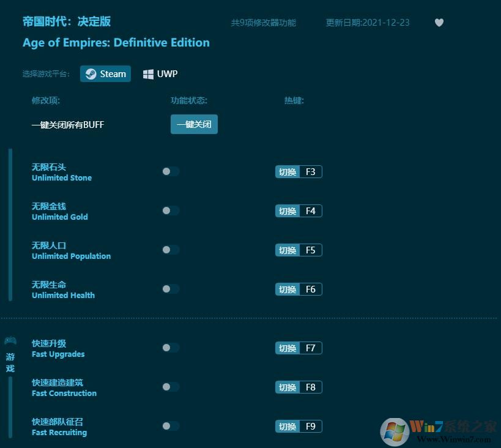Image resolution: width=501 pixels, height=448 pixels.
Task: Click the Unlimited Gold label
Action: (x=60, y=217)
